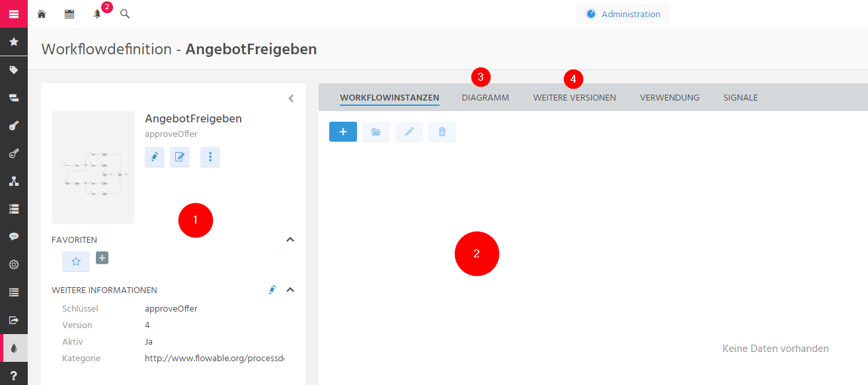Click the open folder toolbar button
Viewport: 868px width, 385px height.
[x=376, y=132]
